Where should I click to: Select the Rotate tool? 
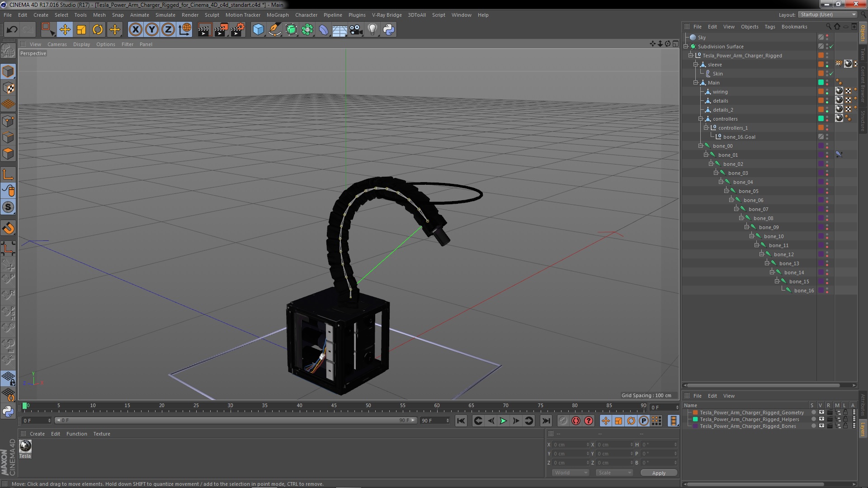point(98,30)
